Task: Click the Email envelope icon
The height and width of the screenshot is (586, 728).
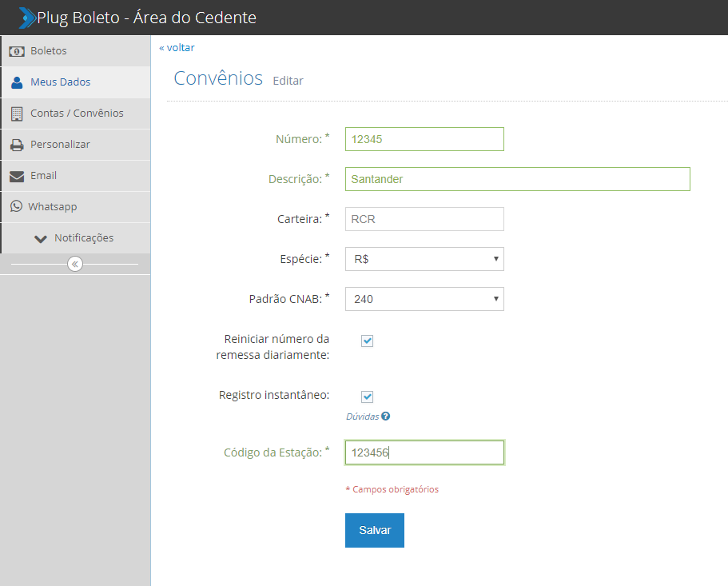Action: pyautogui.click(x=17, y=177)
